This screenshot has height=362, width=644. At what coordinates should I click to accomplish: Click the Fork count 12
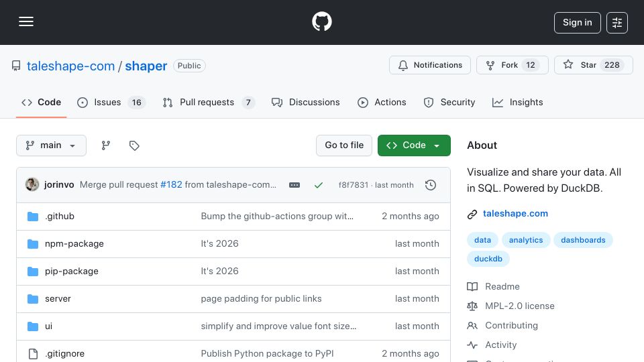[x=531, y=65]
